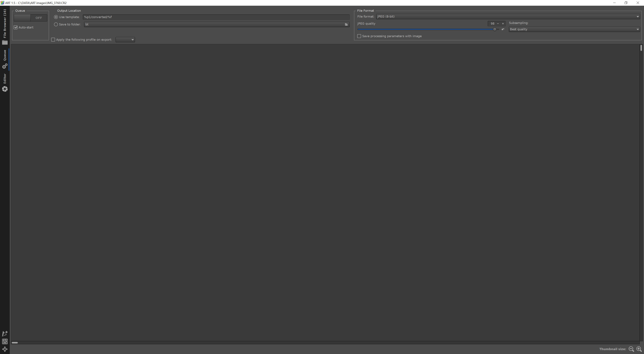Zoom in thumbnail size
The width and height of the screenshot is (644, 354).
pos(639,349)
